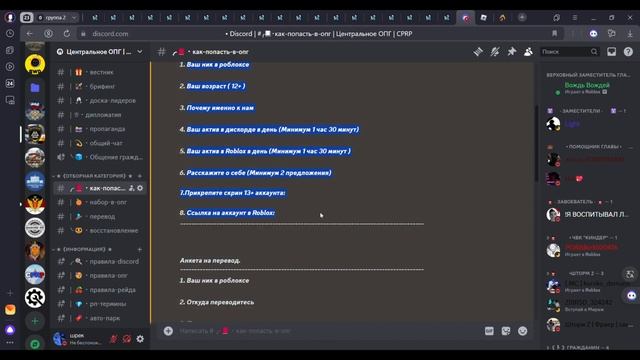Join the Общение гражд... voice channel
Viewport: 640px width, 360px height.
[x=100, y=157]
